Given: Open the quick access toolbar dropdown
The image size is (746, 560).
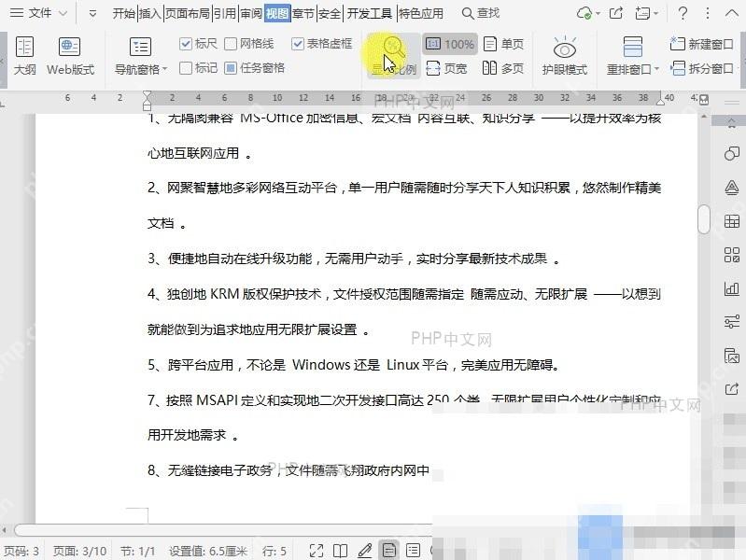Looking at the screenshot, I should coord(92,14).
